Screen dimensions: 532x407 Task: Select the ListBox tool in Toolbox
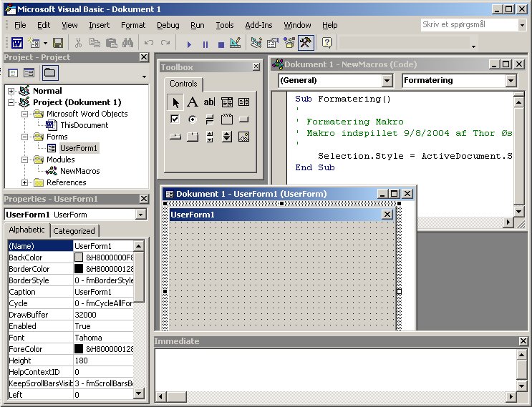243,102
